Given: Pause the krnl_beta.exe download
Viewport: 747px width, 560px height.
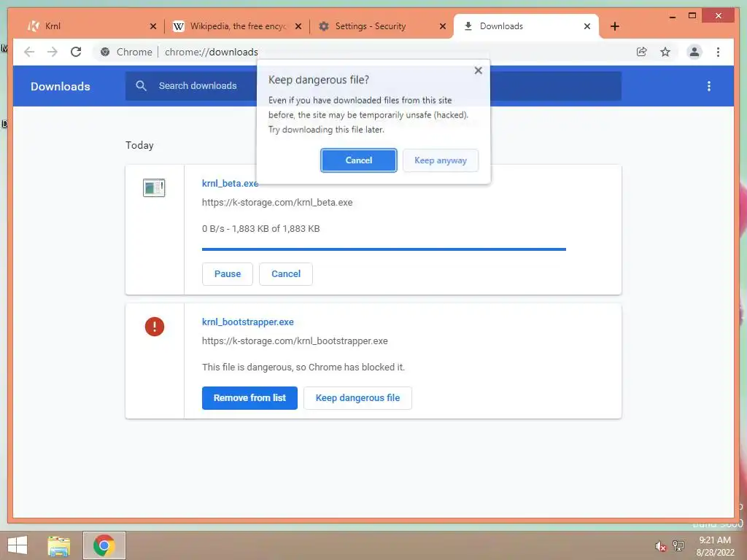Looking at the screenshot, I should coord(228,274).
